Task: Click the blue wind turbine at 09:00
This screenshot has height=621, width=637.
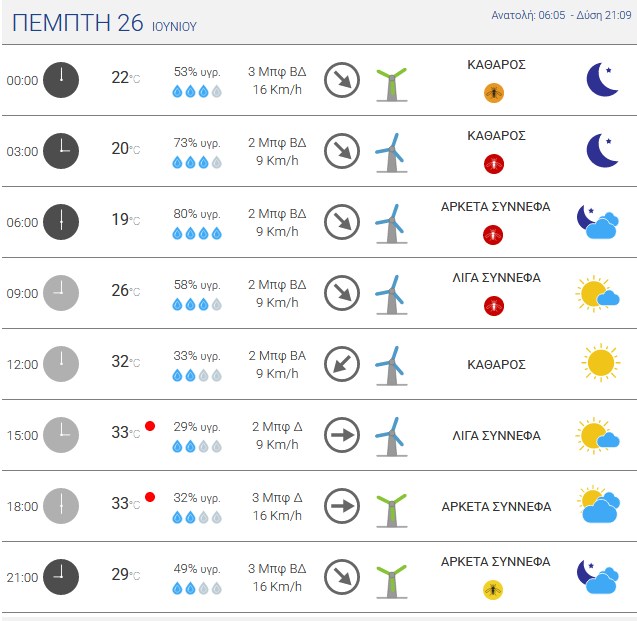Action: tap(392, 295)
